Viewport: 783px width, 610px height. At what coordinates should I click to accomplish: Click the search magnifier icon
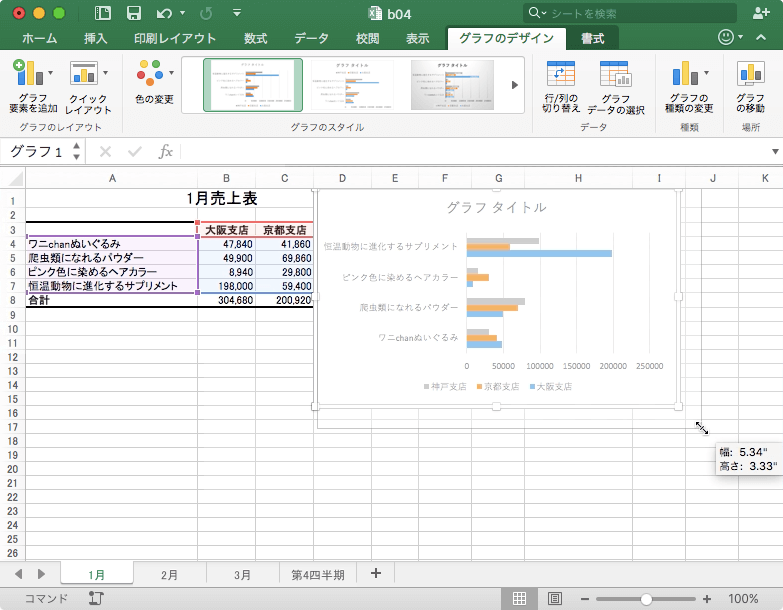click(x=534, y=13)
